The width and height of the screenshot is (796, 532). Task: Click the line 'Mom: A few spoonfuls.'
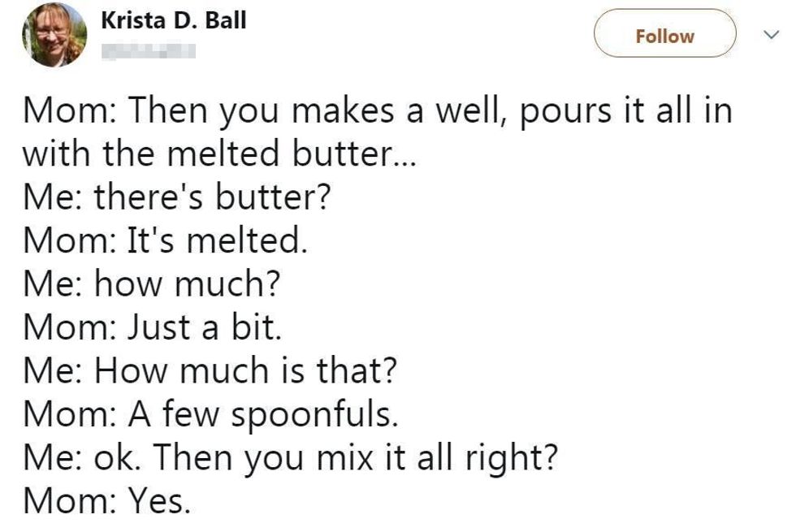click(211, 415)
